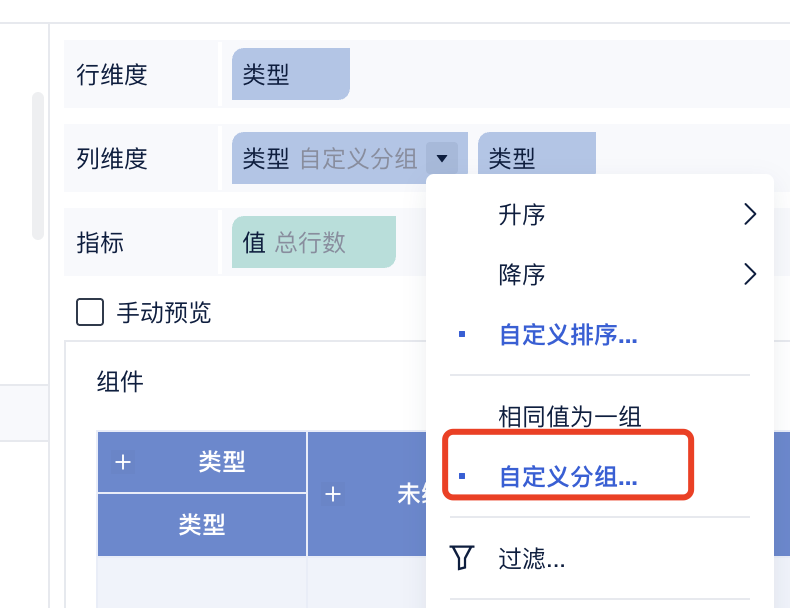Click the 值 总行数 metric chip
The image size is (790, 608).
point(313,242)
